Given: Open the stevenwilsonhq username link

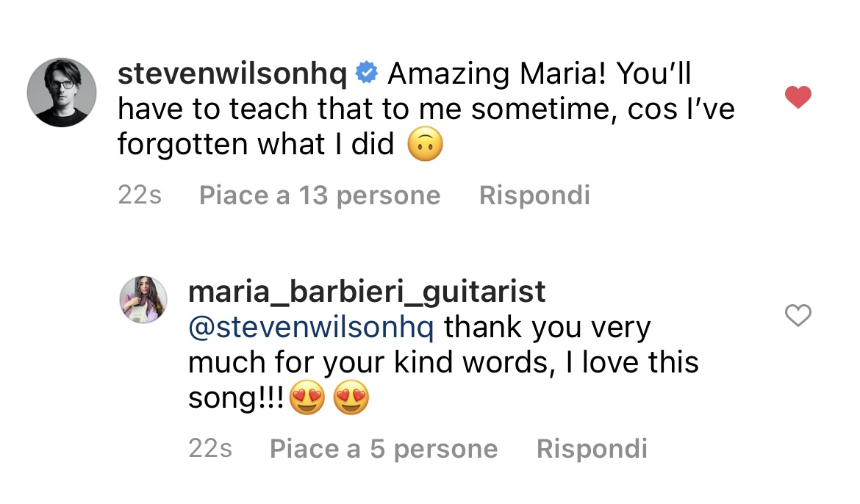Looking at the screenshot, I should 232,73.
